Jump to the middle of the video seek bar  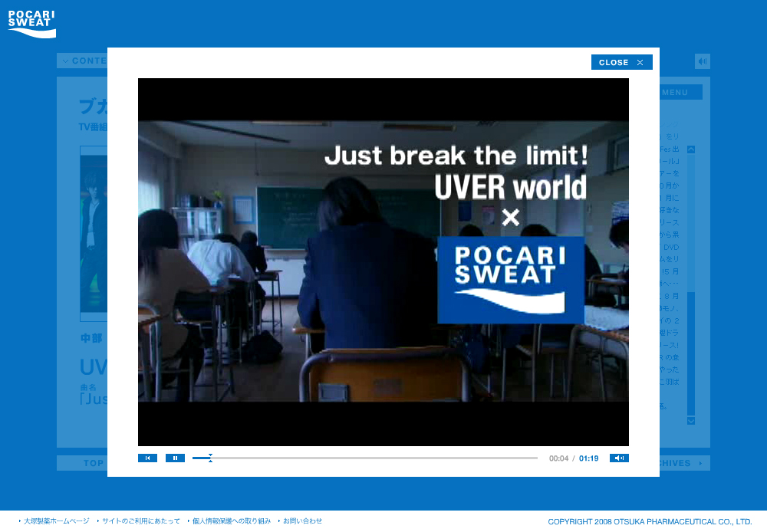coord(365,458)
